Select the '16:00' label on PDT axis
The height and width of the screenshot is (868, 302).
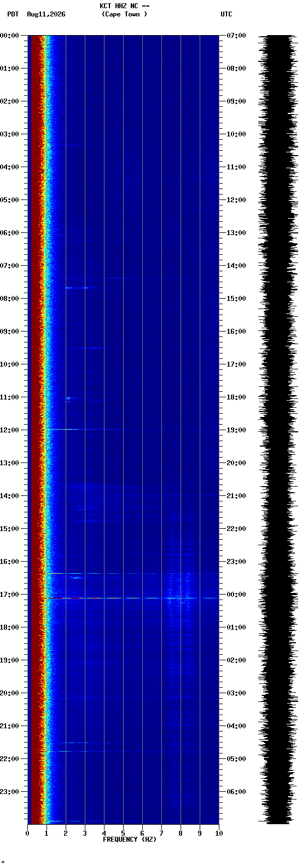[x=9, y=562]
